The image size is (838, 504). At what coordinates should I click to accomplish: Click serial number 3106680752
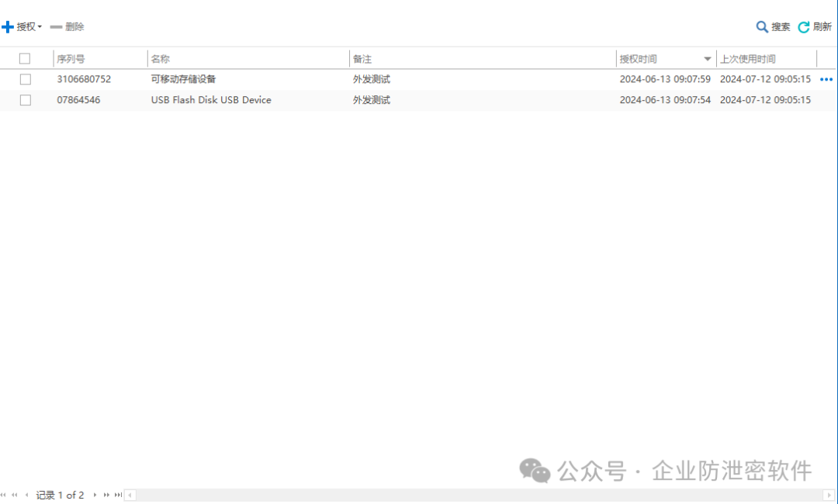[x=84, y=79]
